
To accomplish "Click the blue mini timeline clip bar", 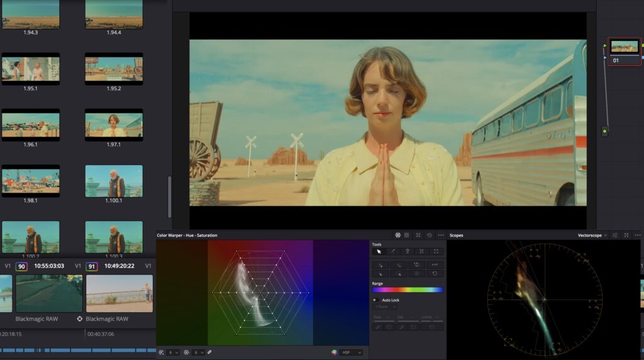I will click(x=78, y=350).
